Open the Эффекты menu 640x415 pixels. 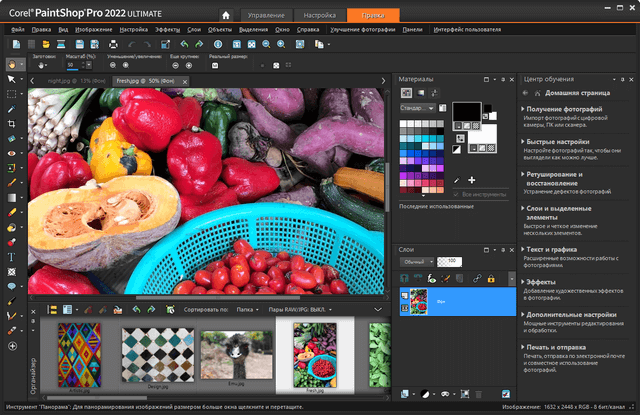point(167,30)
